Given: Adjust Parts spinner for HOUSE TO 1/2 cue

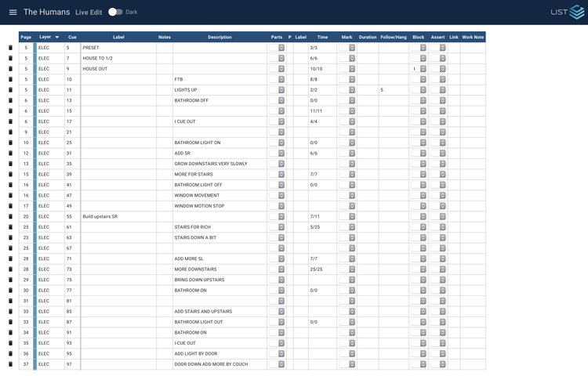Looking at the screenshot, I should (281, 58).
